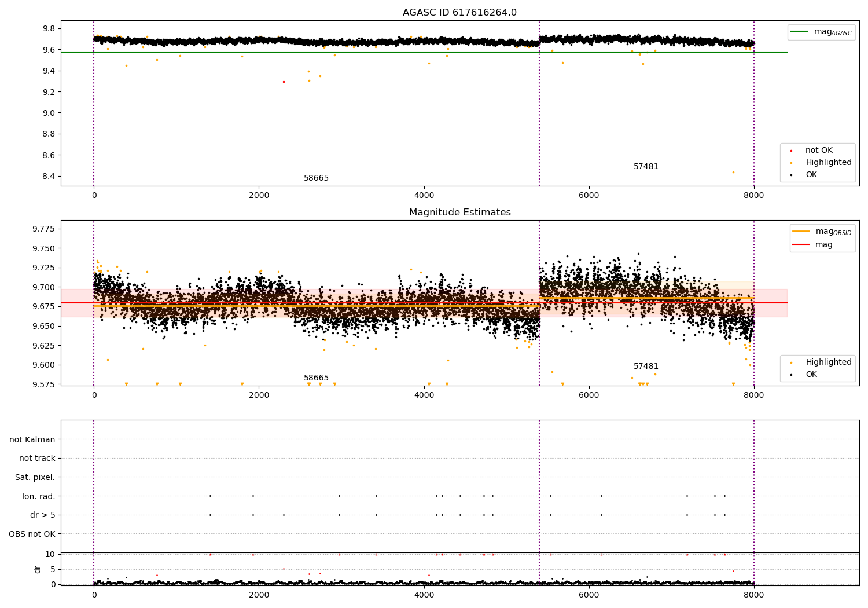Click the 8000 x-tick under the bottom plot
This screenshot has width=868, height=608.
[753, 594]
